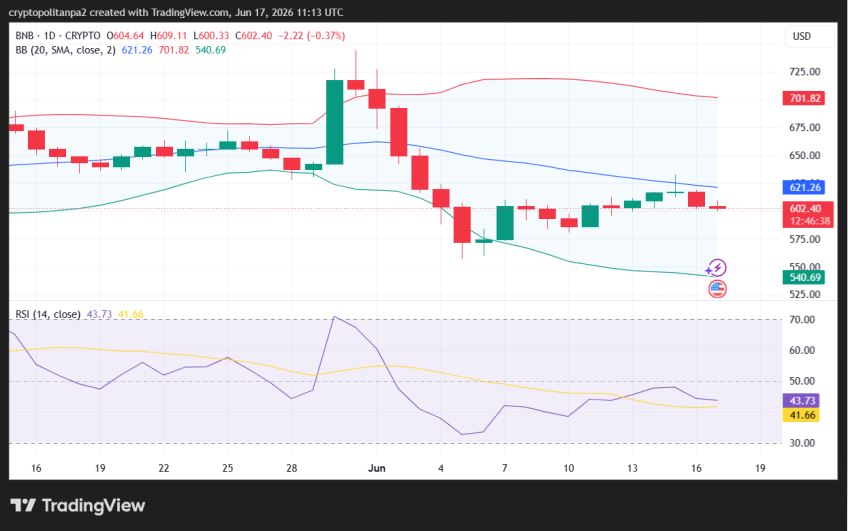The image size is (848, 531).
Task: Click the TradingView logo at the bottom
Action: pyautogui.click(x=77, y=506)
